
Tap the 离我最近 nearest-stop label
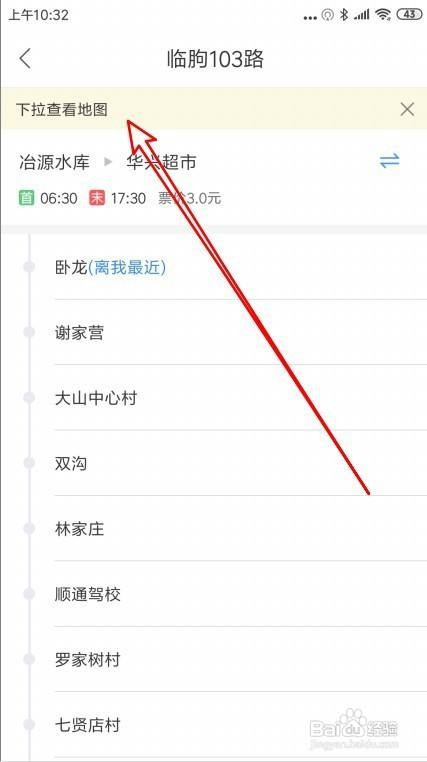(127, 267)
